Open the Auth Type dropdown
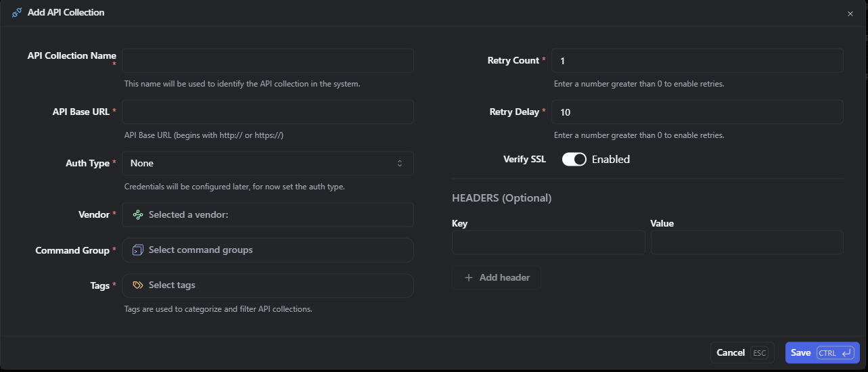 [x=267, y=163]
